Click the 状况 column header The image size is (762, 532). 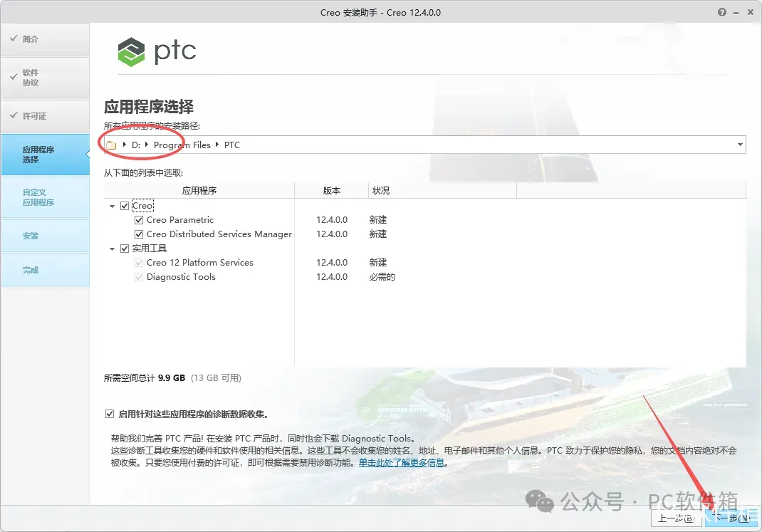click(442, 190)
